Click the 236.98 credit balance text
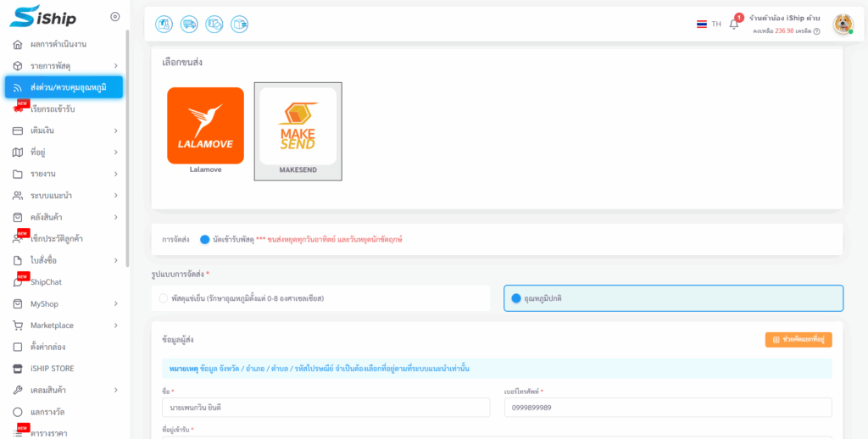Image resolution: width=868 pixels, height=439 pixels. point(784,31)
